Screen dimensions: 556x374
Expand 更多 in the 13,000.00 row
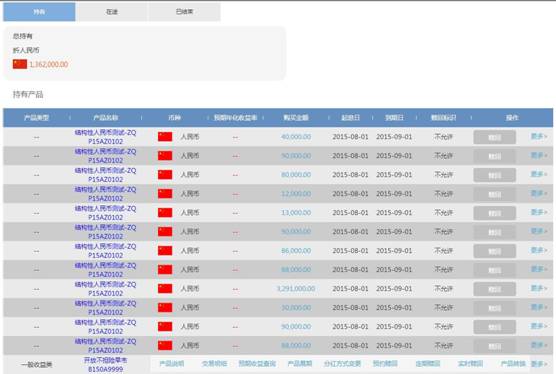(539, 212)
